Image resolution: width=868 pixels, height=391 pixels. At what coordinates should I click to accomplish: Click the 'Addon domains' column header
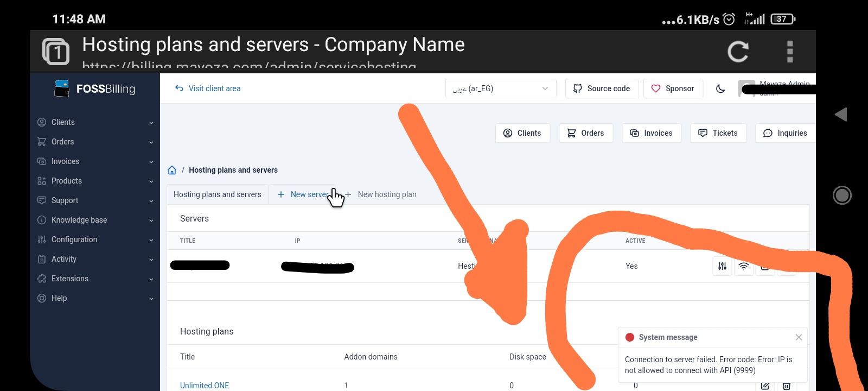(x=371, y=357)
